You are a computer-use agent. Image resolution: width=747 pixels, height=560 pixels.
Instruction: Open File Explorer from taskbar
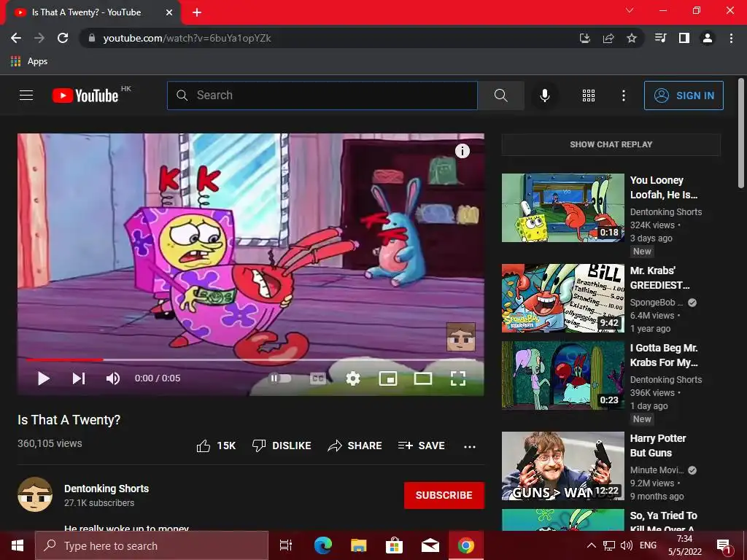(358, 545)
